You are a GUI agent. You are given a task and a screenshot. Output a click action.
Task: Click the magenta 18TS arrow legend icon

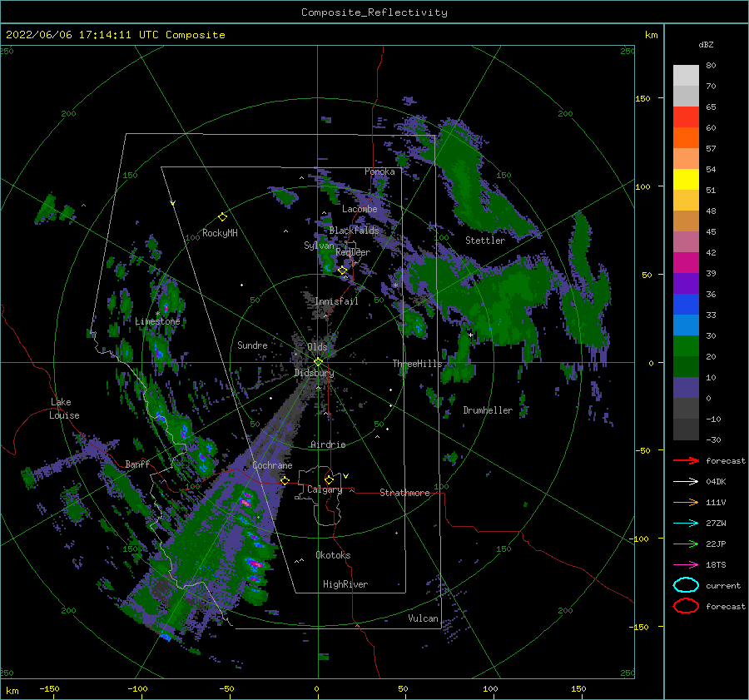(686, 565)
